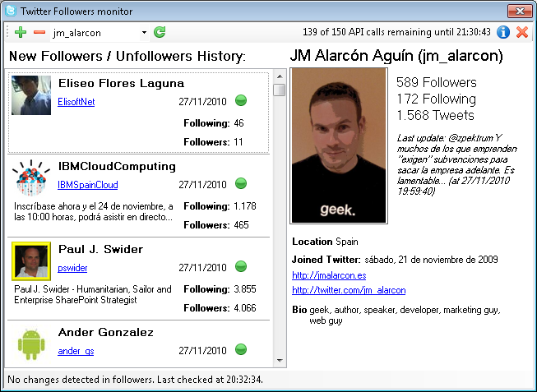Open the pswider profile link
The height and width of the screenshot is (392, 537).
coord(72,268)
